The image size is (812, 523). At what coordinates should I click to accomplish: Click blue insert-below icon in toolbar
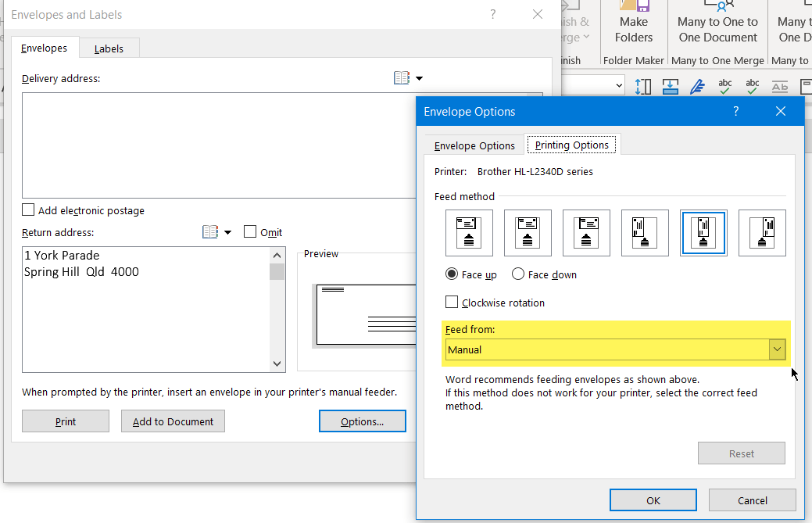click(x=670, y=86)
